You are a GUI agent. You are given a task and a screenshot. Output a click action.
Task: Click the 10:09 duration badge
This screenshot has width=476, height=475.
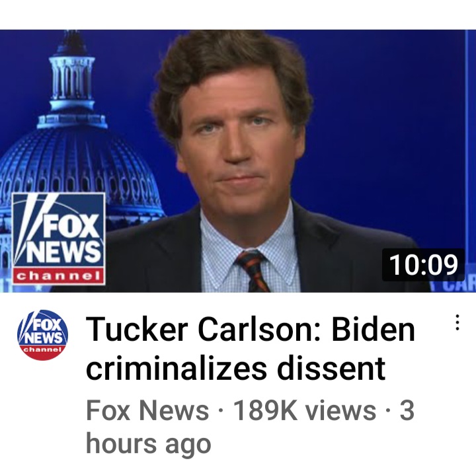(423, 265)
